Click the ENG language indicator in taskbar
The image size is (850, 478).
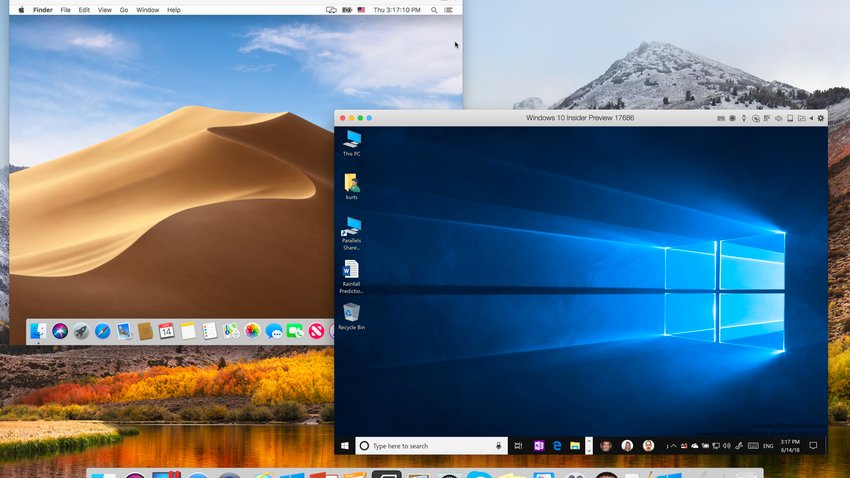click(768, 446)
